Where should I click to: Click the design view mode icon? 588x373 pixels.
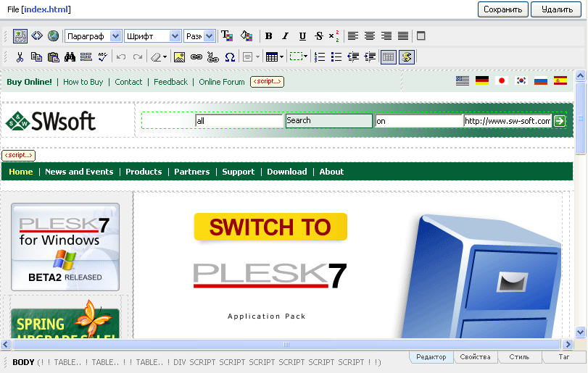pyautogui.click(x=20, y=36)
